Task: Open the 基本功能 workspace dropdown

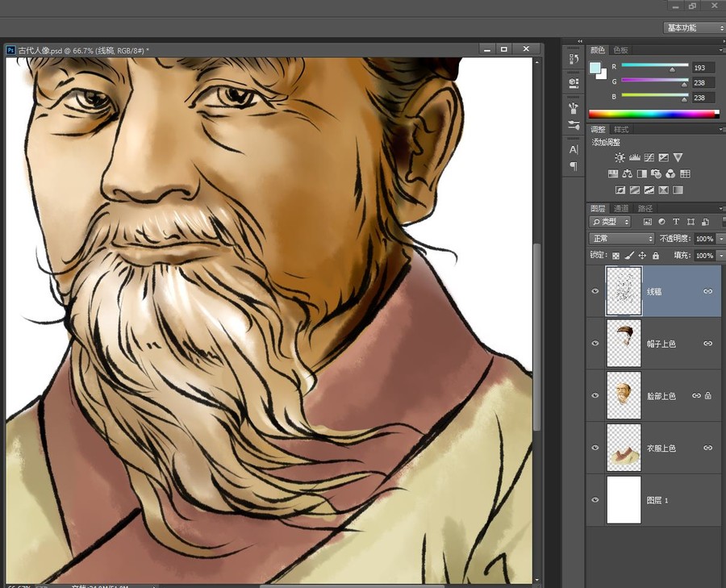Action: (694, 27)
